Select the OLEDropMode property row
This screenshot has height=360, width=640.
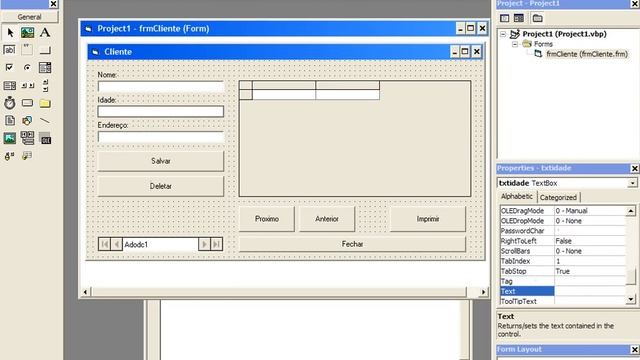click(563, 221)
